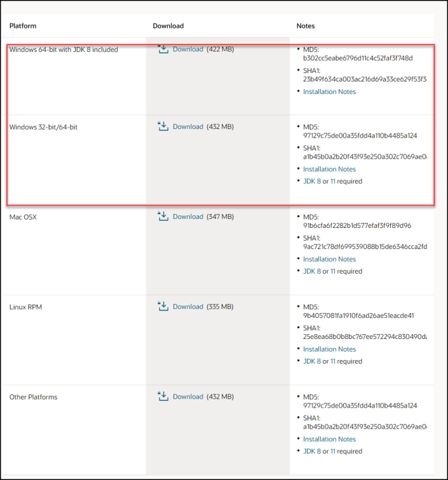Click JDK 8 link in Windows 32-bit/64-bit row
The image size is (448, 480).
point(312,181)
